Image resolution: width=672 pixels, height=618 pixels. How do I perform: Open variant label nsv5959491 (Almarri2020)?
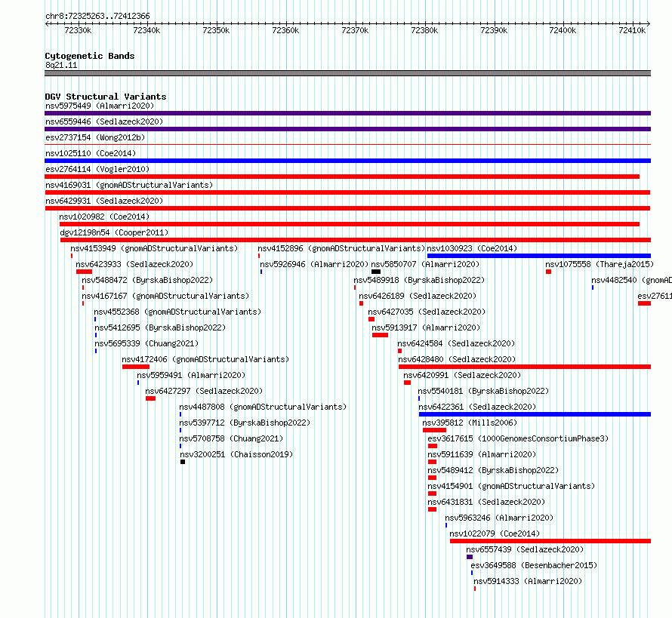coord(191,375)
